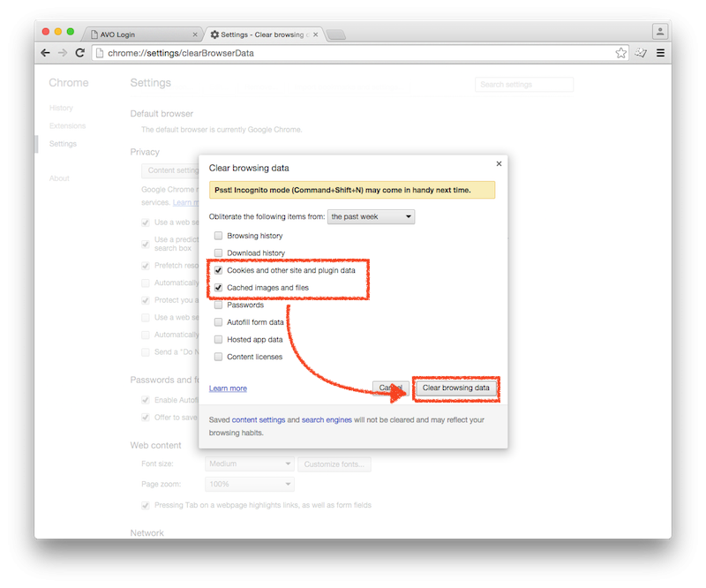Click the profile avatar icon top right
The image size is (706, 588).
[x=660, y=31]
